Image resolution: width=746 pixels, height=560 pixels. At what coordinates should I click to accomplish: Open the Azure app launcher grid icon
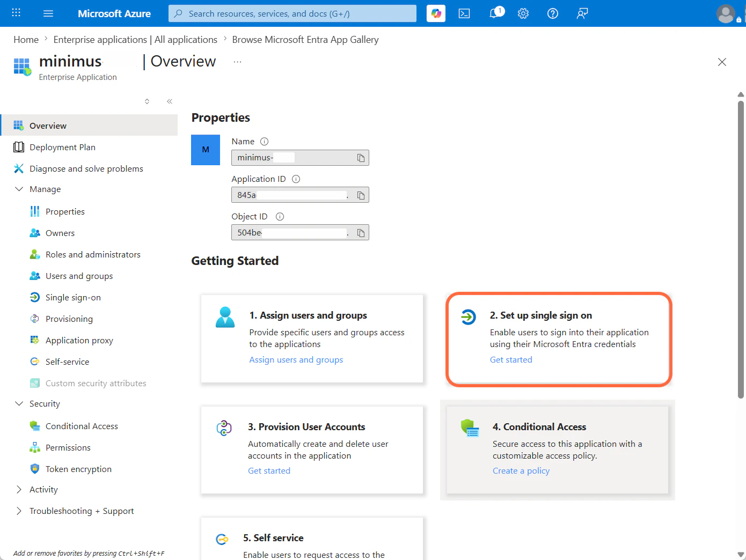point(16,13)
